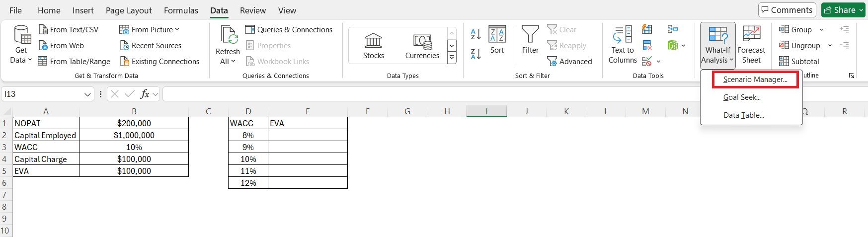The width and height of the screenshot is (868, 237).
Task: Select cell B3 showing 10%
Action: coord(134,147)
